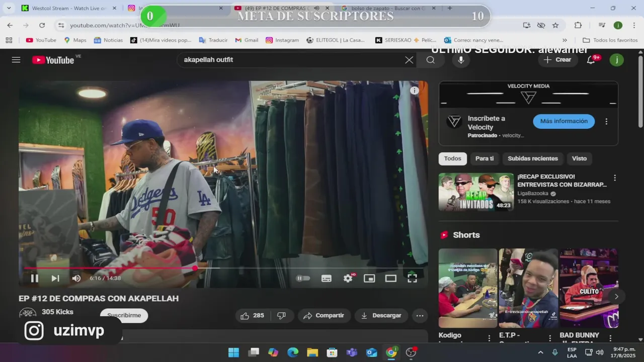644x362 pixels.
Task: Click the Crear button
Action: click(x=557, y=60)
